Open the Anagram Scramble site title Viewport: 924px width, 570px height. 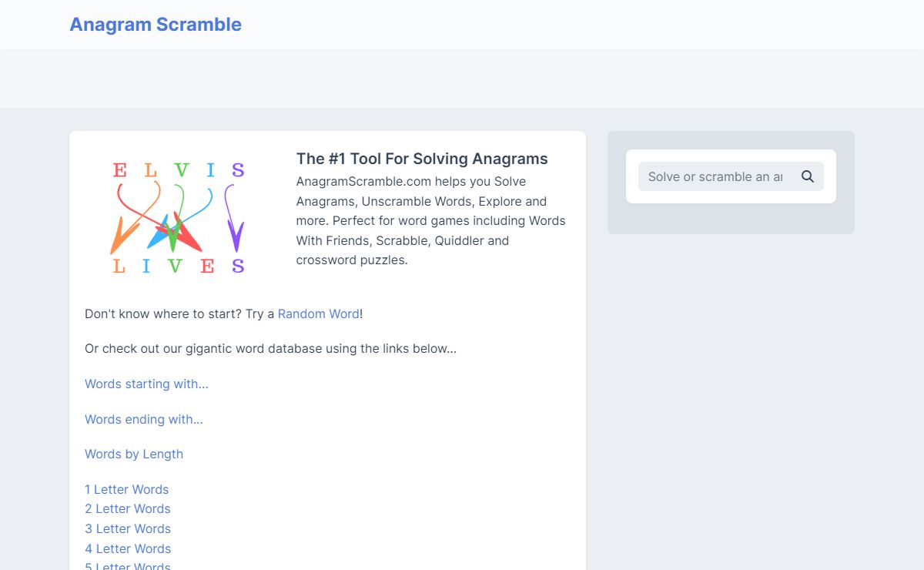[156, 25]
